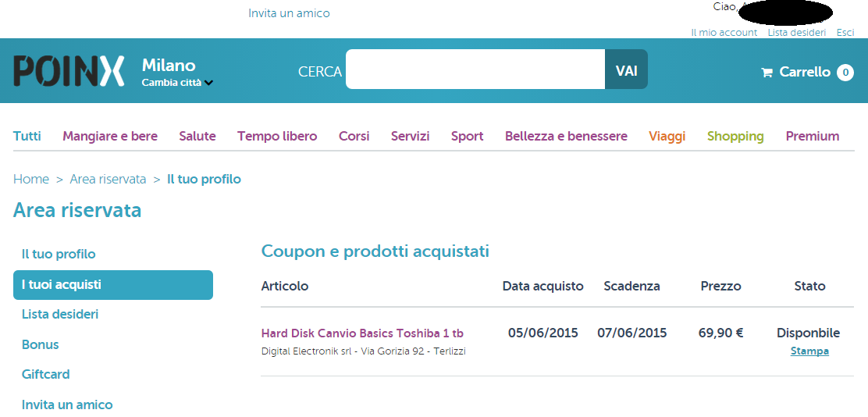Click inside the search input field
Image resolution: width=868 pixels, height=417 pixels.
[x=475, y=69]
